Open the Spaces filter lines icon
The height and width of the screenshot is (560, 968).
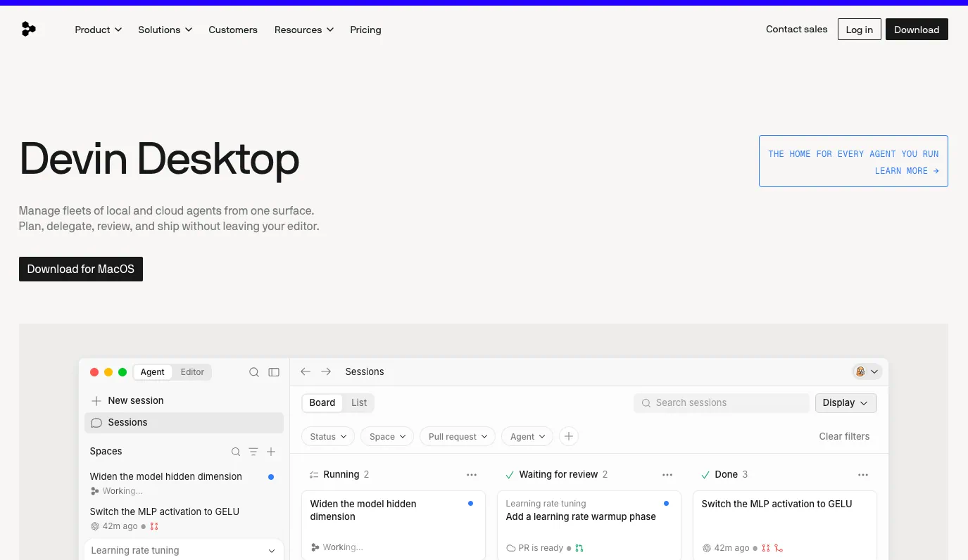pos(253,452)
